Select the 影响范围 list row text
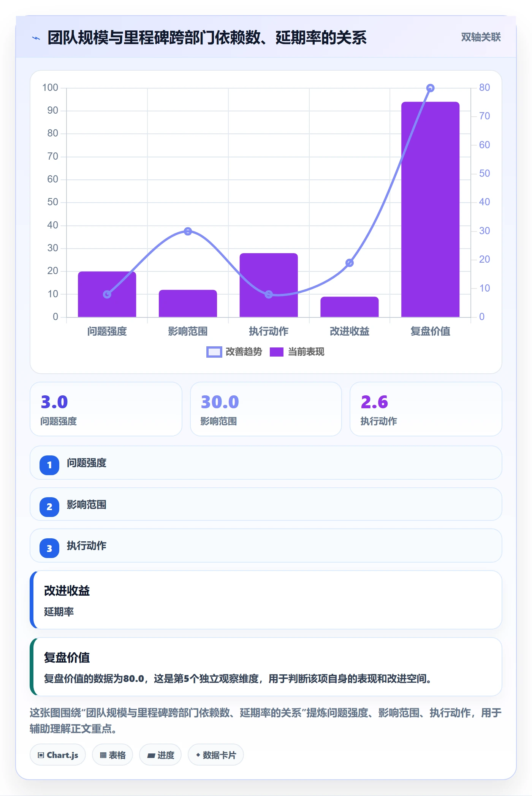Image resolution: width=532 pixels, height=796 pixels. [87, 505]
